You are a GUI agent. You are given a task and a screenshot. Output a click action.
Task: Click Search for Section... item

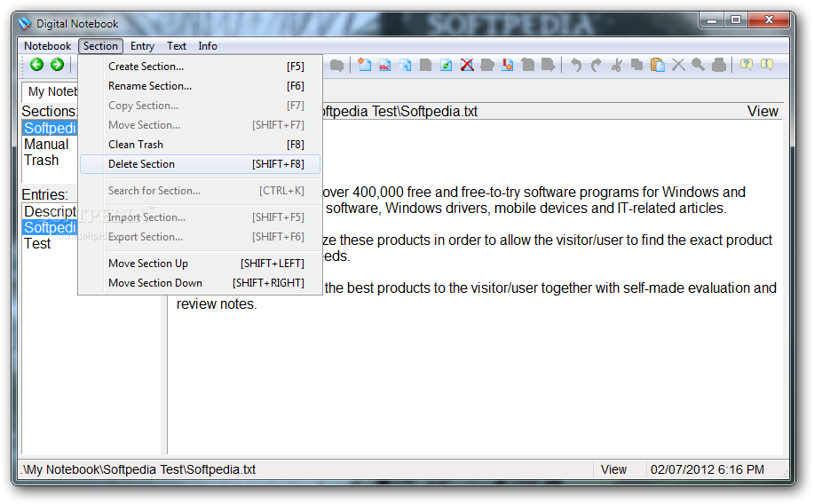[201, 191]
